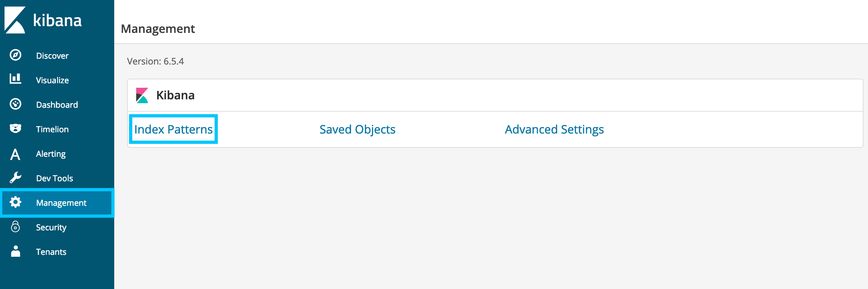The image size is (868, 289).
Task: Click the Kibana logo in sidebar header
Action: point(43,20)
